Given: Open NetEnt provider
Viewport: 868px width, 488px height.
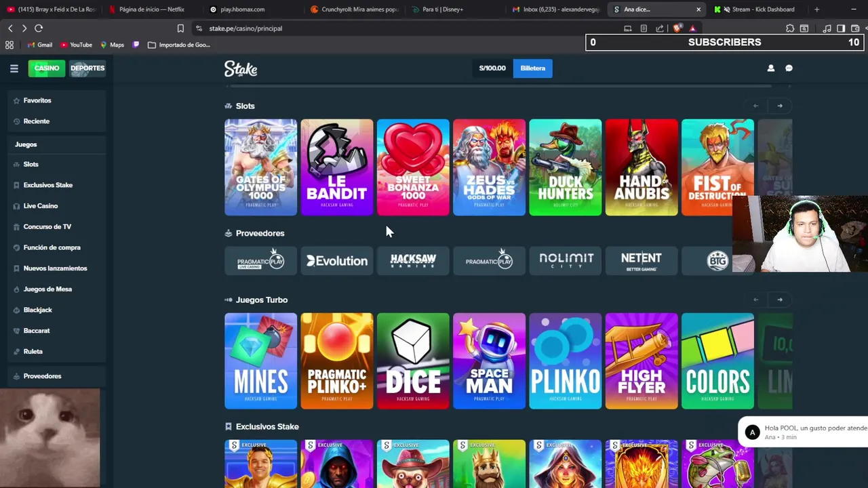Looking at the screenshot, I should click(642, 260).
